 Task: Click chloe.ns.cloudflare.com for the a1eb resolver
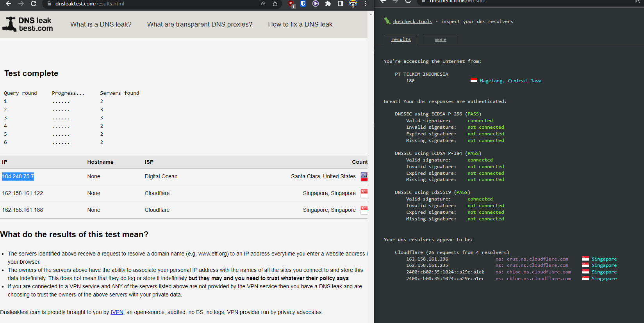pyautogui.click(x=539, y=272)
